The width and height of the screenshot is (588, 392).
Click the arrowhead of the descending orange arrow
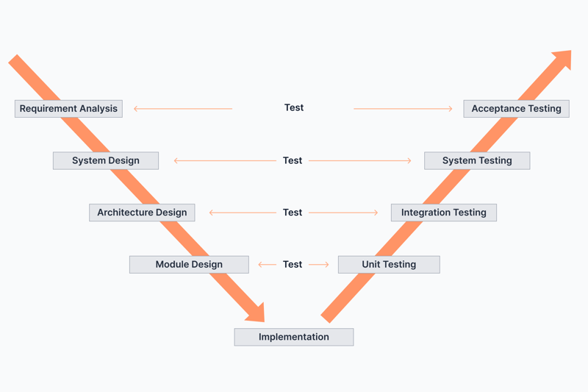[257, 313]
